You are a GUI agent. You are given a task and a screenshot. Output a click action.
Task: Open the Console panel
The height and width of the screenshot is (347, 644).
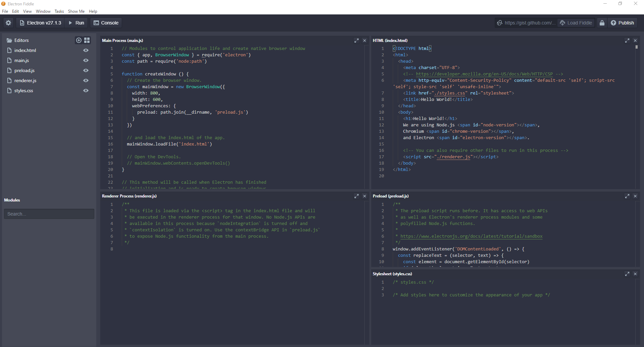point(106,22)
